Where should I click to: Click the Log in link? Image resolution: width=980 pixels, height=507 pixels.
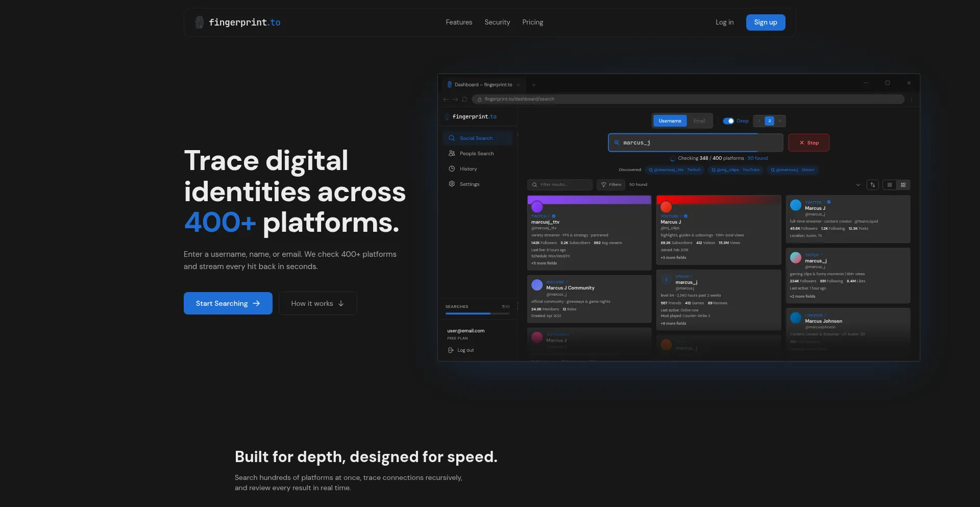click(724, 22)
